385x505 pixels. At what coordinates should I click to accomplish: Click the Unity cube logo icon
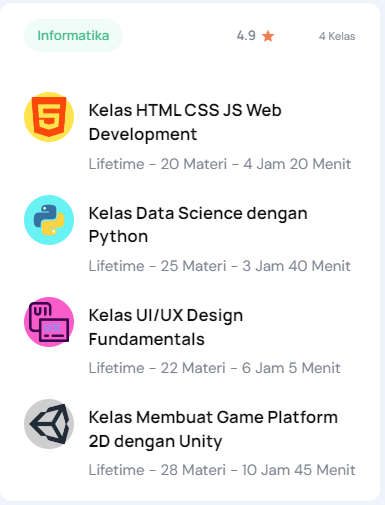pos(49,424)
